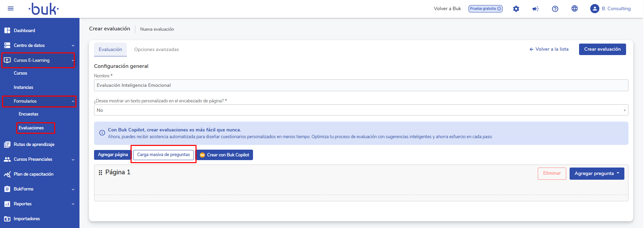
Task: Open the personalized header text dropdown
Action: [361, 110]
